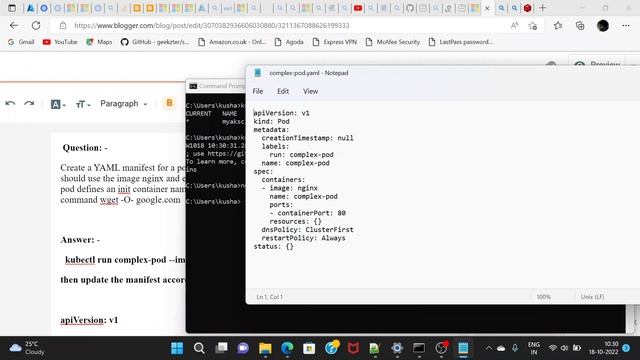The width and height of the screenshot is (640, 360).
Task: Open the YouTube bookmark
Action: pyautogui.click(x=60, y=42)
